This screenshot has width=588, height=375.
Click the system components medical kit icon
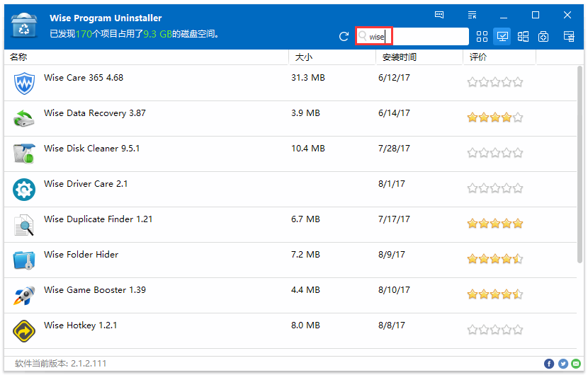543,37
